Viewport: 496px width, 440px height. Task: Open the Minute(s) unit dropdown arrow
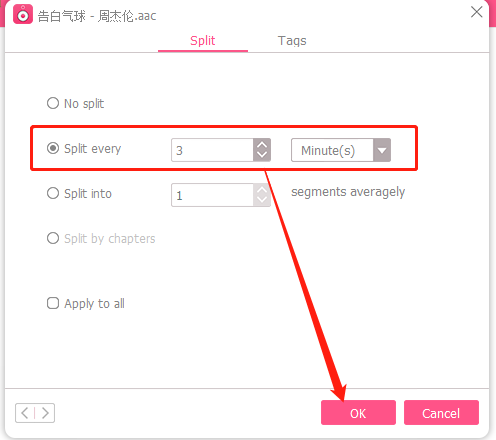click(x=382, y=150)
